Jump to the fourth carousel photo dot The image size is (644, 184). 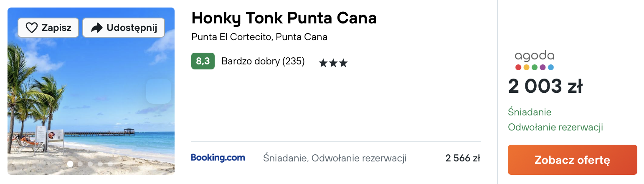[100, 164]
